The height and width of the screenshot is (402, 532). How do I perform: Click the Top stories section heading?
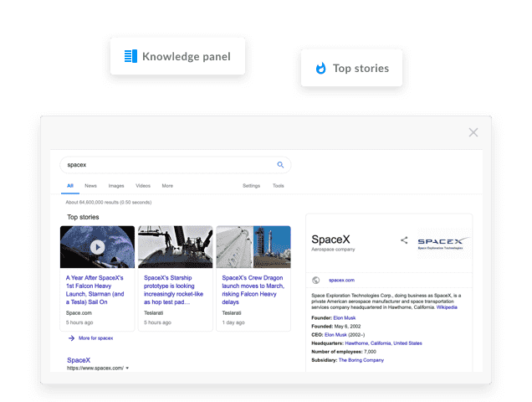click(x=83, y=217)
